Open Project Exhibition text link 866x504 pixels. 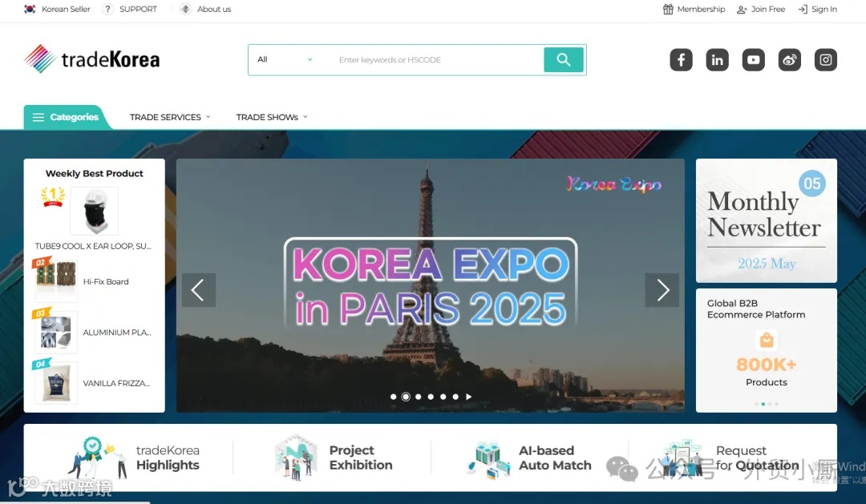point(361,458)
